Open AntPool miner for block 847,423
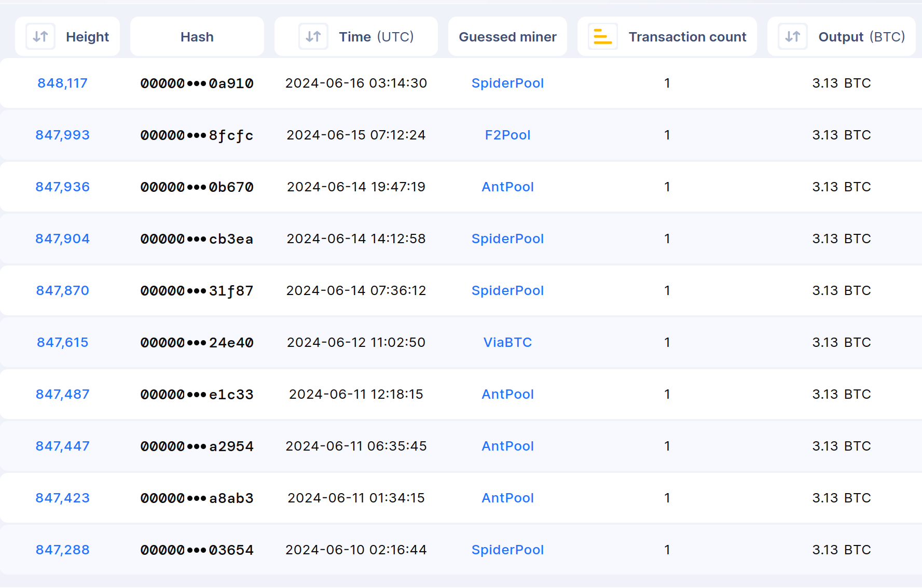The width and height of the screenshot is (922, 588). coord(507,498)
